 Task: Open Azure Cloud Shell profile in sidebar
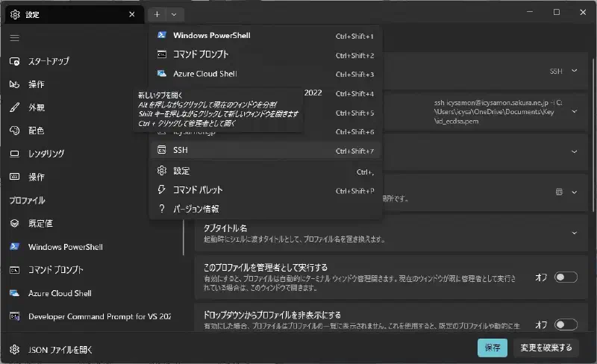click(x=60, y=293)
